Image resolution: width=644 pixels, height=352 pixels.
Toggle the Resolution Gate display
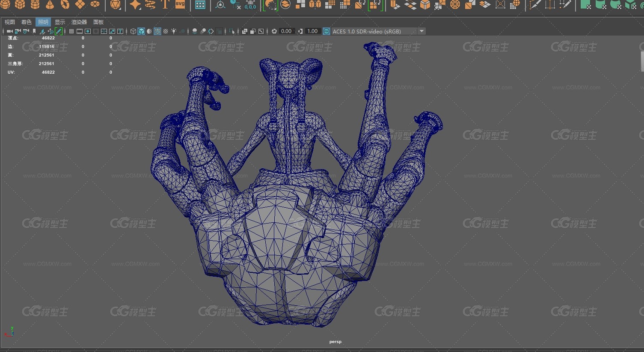tap(88, 31)
